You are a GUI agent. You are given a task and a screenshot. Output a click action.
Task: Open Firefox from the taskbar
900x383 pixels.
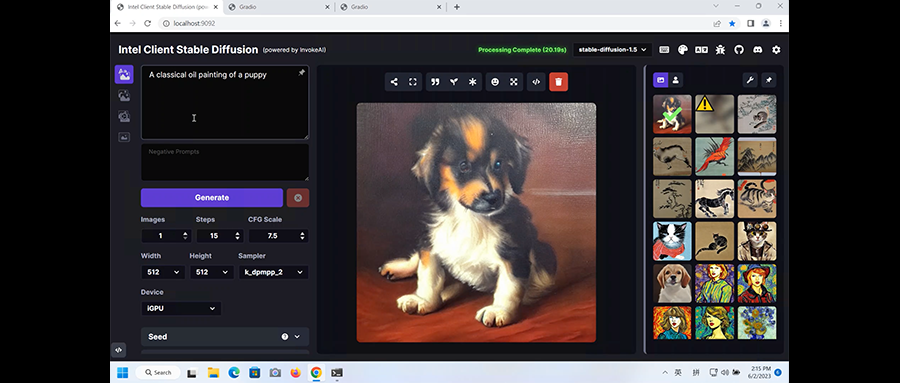[295, 373]
